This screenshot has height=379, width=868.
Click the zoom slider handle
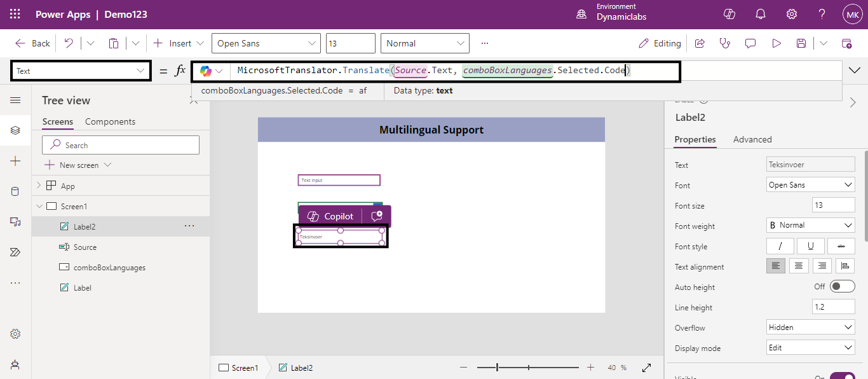[x=498, y=368]
